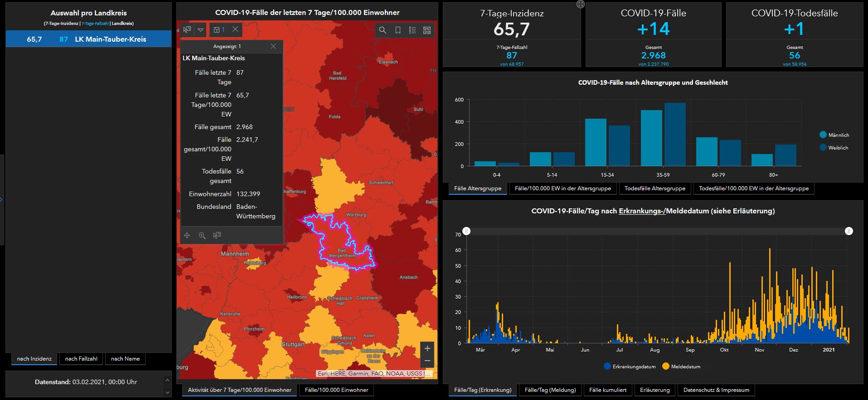Viewport: 868px width, 400px height.
Task: Switch to the Fälle kumuliert tab
Action: click(x=607, y=390)
